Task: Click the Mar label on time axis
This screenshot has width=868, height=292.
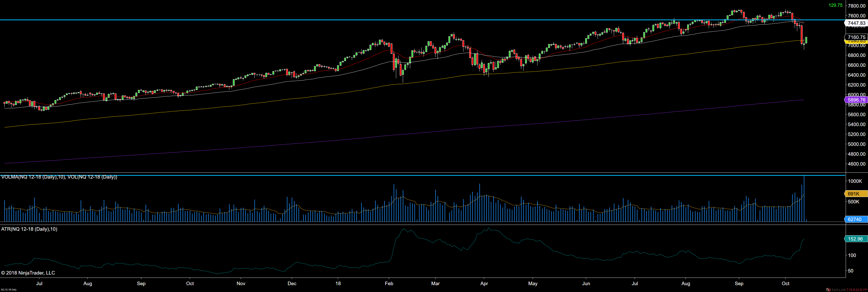Action: coord(436,284)
